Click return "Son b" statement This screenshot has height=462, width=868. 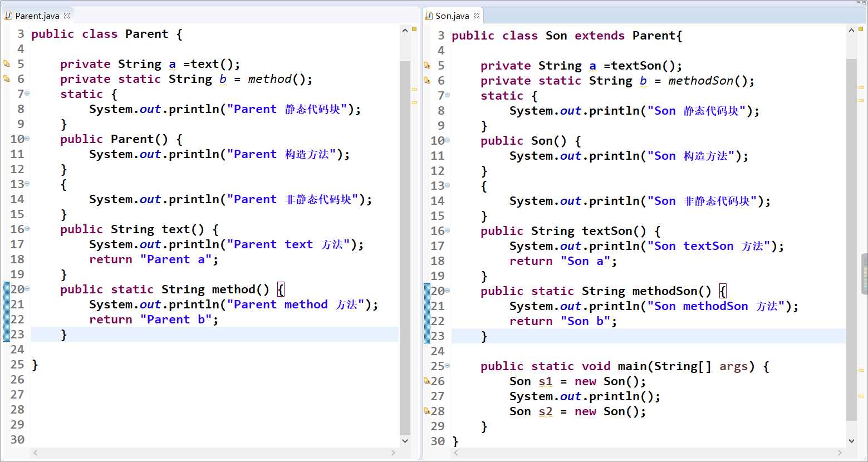point(563,321)
